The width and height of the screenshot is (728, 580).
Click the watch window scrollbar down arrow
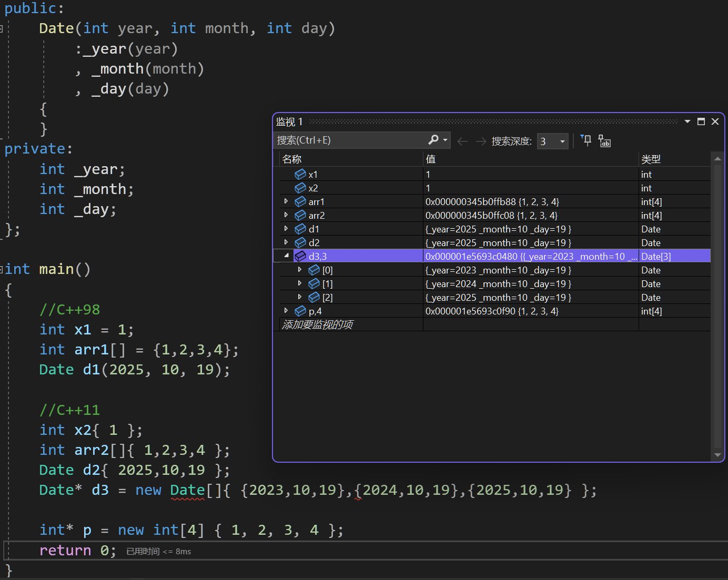point(717,455)
